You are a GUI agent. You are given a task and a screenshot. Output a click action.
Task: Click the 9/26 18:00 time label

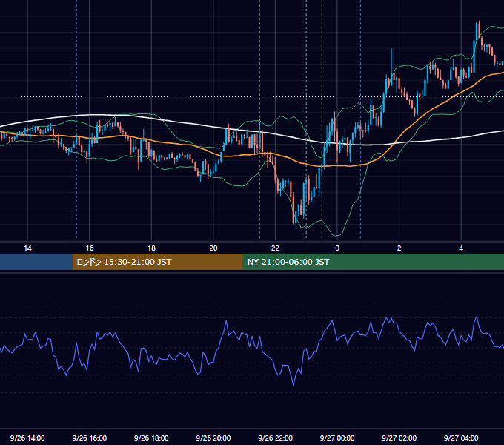coord(151,438)
